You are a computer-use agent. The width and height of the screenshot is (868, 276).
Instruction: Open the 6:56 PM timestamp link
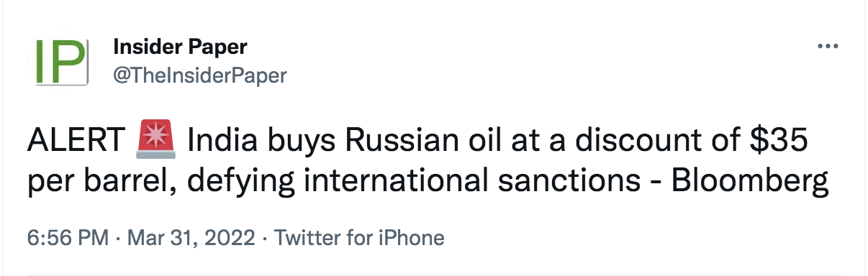pyautogui.click(x=68, y=237)
